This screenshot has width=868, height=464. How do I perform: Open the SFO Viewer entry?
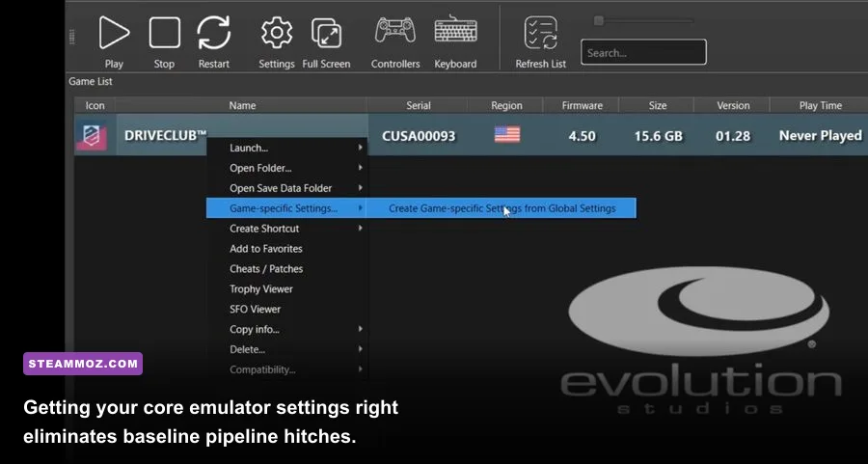click(286, 309)
